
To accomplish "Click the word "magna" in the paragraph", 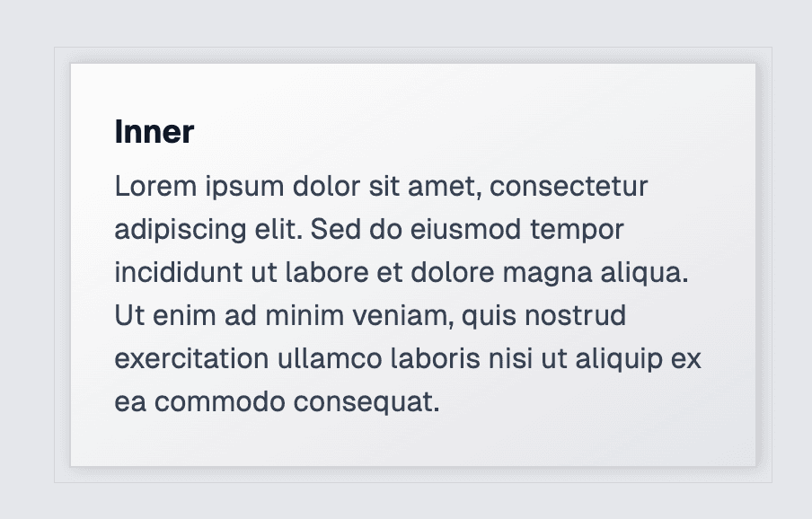I will pyautogui.click(x=547, y=273).
